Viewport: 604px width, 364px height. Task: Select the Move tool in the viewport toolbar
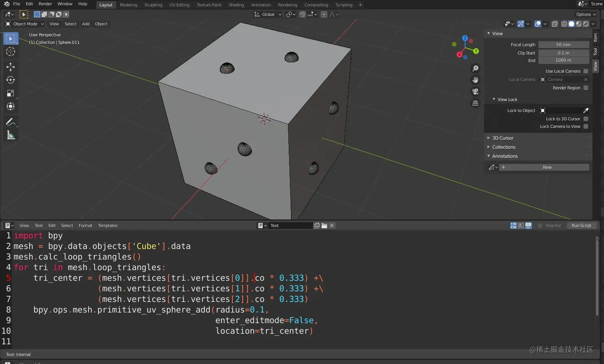pos(11,67)
